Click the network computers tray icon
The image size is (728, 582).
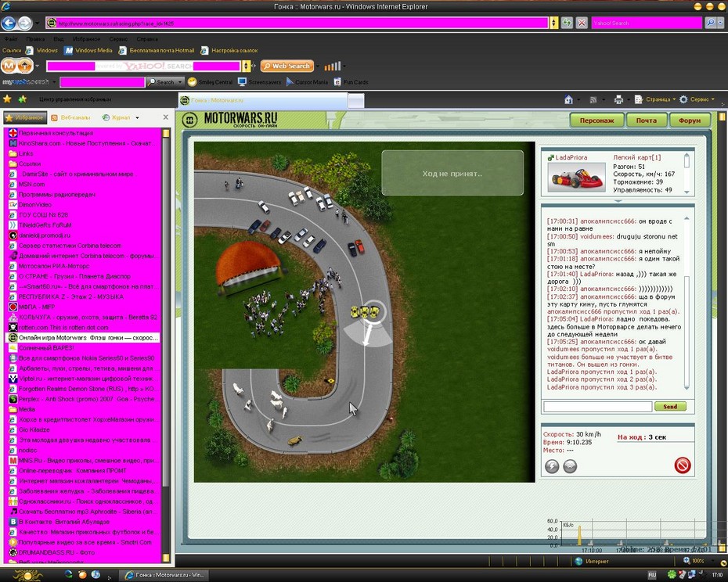point(692,575)
